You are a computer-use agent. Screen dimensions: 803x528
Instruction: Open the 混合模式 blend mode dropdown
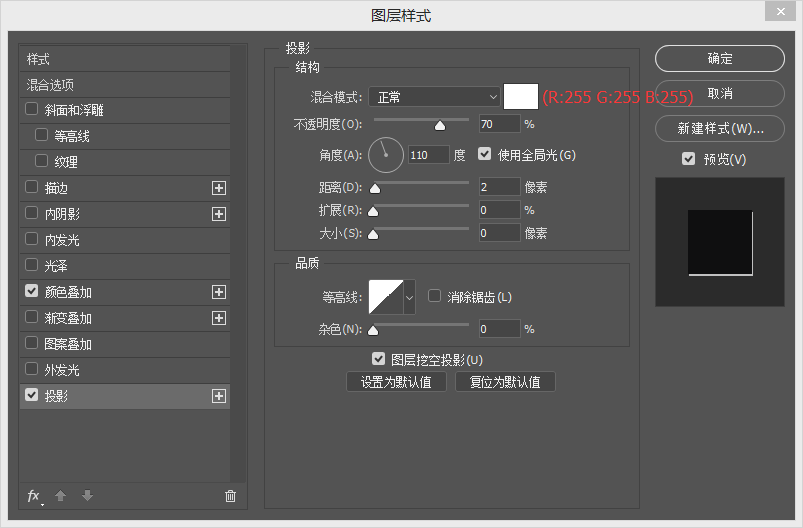[x=434, y=97]
